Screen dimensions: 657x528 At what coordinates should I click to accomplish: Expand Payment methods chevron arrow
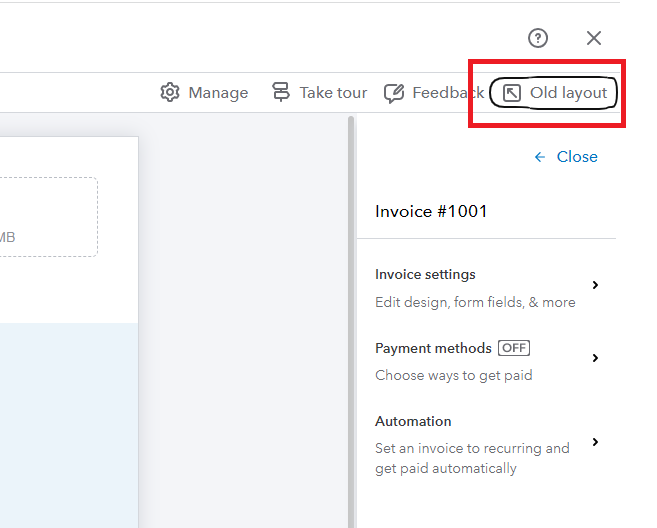click(x=595, y=358)
